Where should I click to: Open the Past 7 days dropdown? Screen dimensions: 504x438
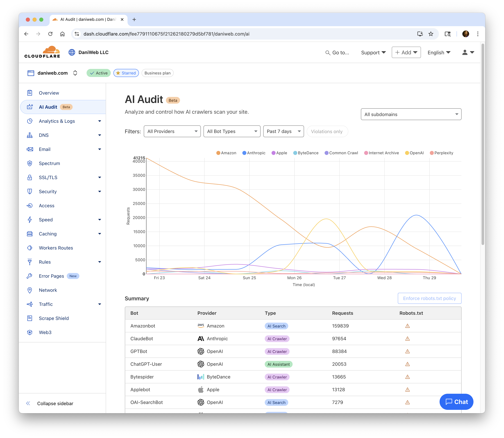pos(283,131)
